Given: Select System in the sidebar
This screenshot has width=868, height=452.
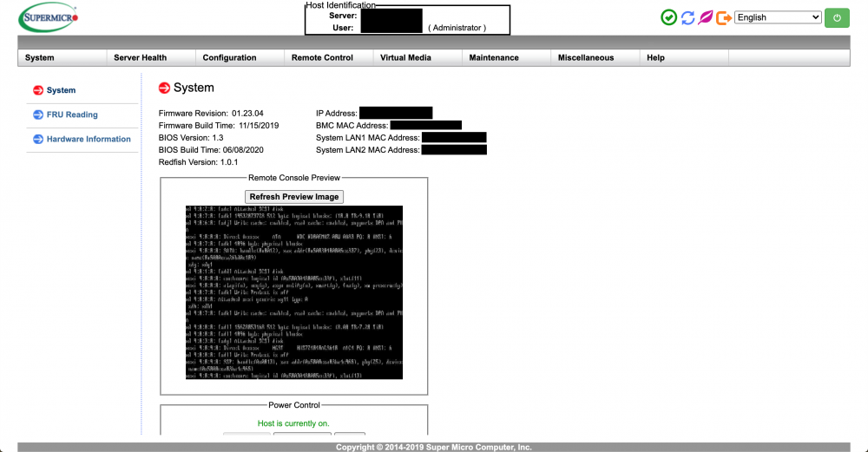Looking at the screenshot, I should tap(61, 90).
